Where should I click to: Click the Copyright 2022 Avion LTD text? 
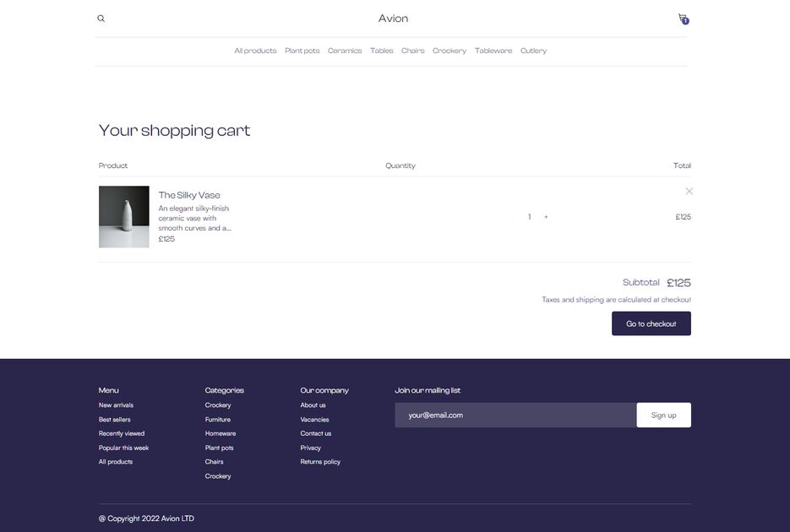[146, 518]
